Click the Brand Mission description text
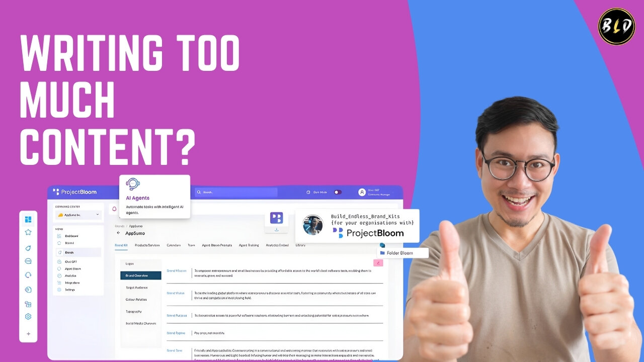The width and height of the screenshot is (644, 362). [282, 273]
